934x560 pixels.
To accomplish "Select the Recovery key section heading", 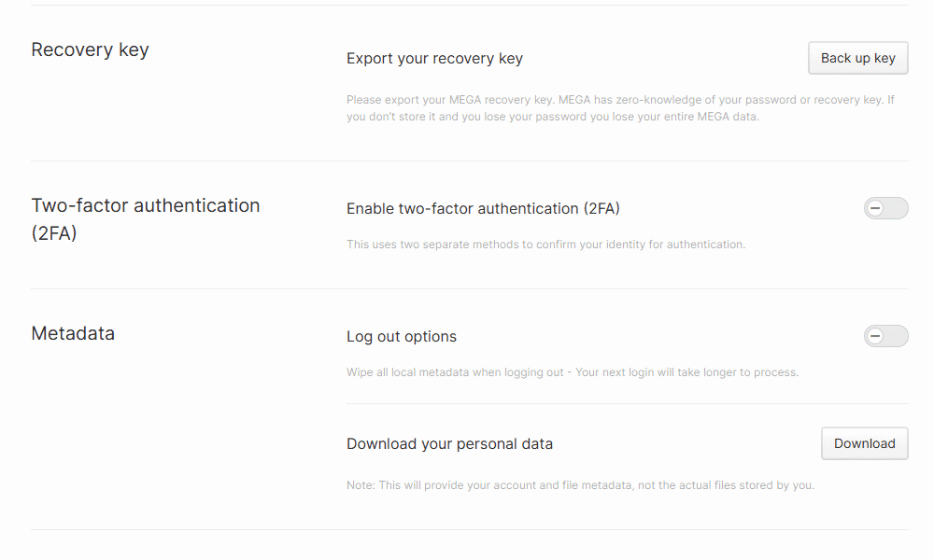I will tap(90, 49).
